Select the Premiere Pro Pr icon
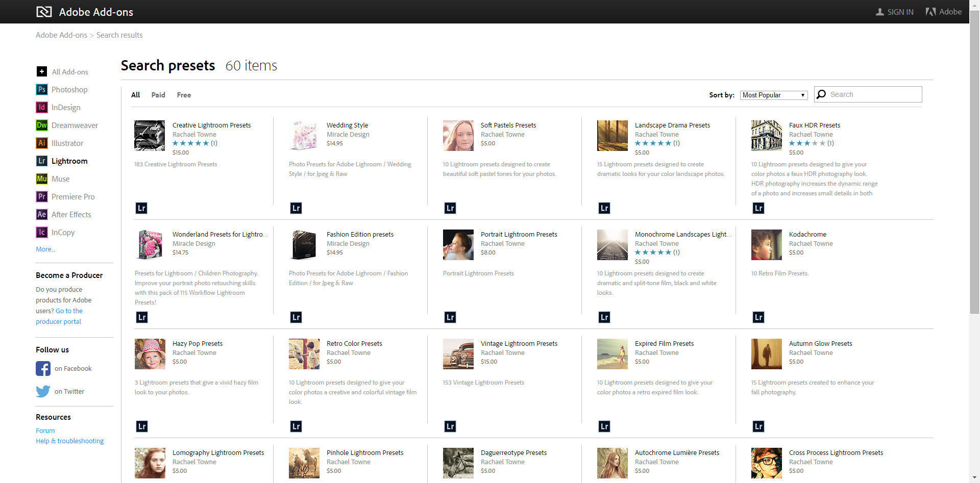Viewport: 980px width, 483px height. [x=42, y=197]
